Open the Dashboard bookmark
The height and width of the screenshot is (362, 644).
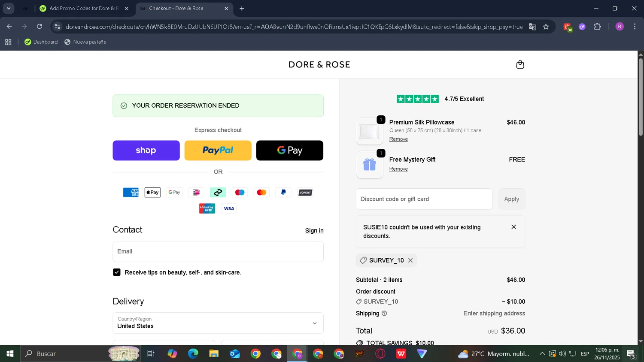(41, 42)
